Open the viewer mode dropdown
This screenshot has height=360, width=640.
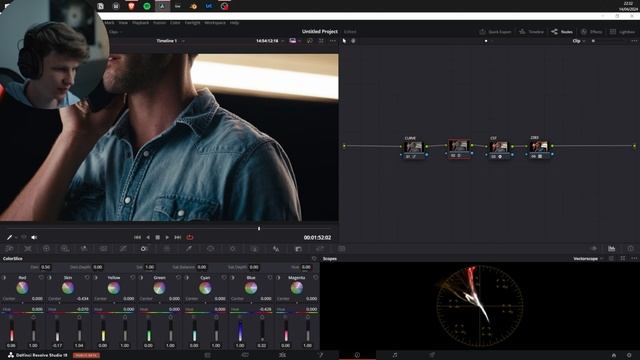coord(300,41)
